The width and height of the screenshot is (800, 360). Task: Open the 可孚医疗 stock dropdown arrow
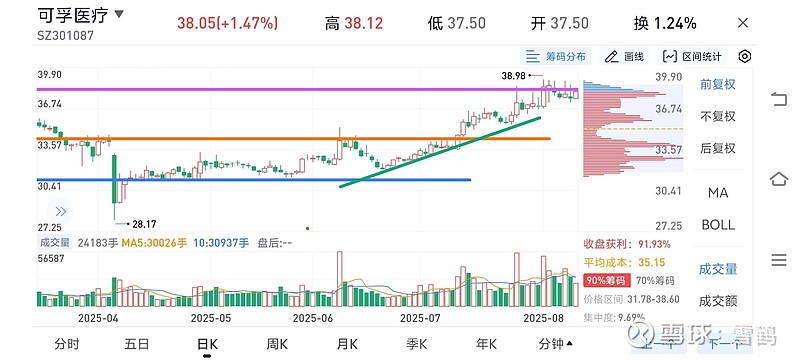[x=118, y=14]
